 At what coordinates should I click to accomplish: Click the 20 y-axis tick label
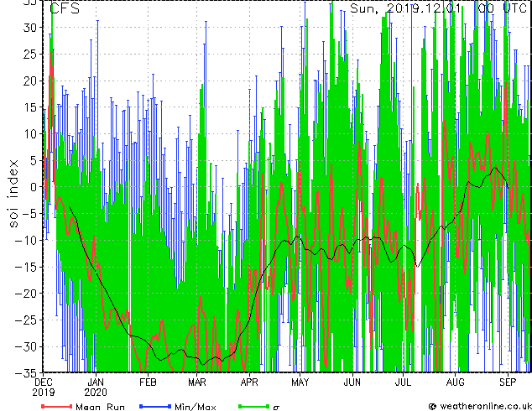tap(31, 81)
